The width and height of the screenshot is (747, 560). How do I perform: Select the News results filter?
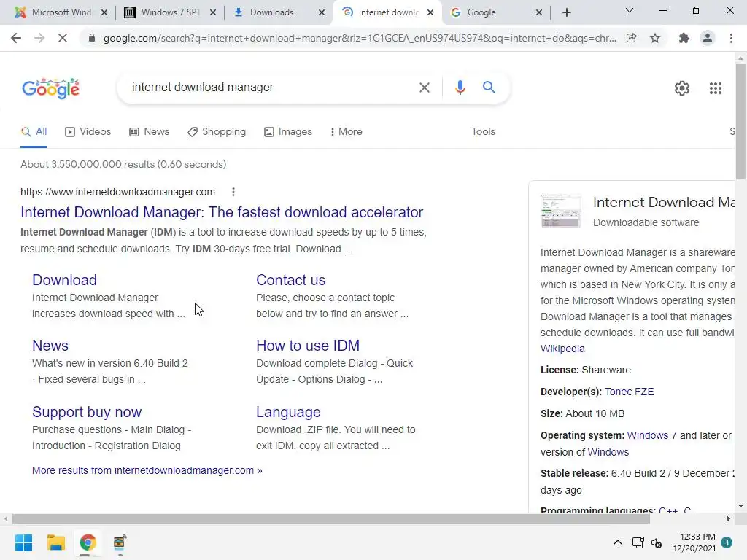click(x=149, y=132)
